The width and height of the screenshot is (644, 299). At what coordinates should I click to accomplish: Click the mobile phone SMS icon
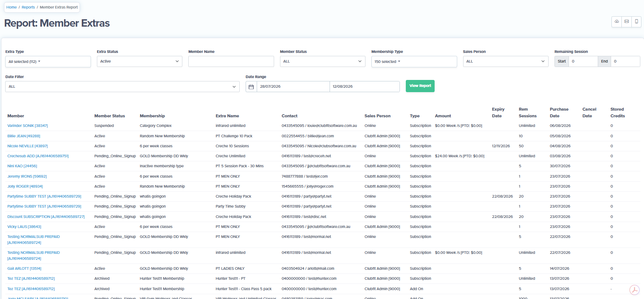637,21
